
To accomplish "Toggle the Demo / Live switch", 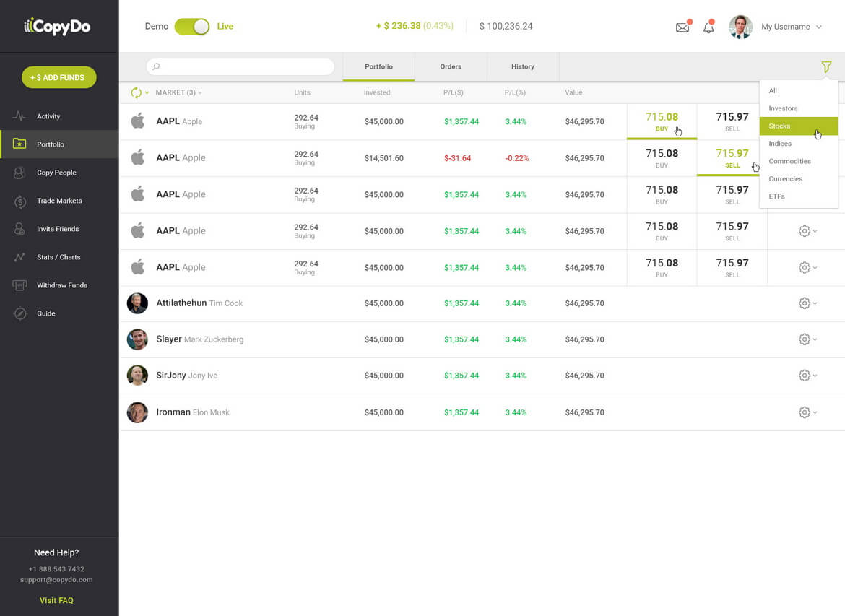I will pyautogui.click(x=192, y=27).
